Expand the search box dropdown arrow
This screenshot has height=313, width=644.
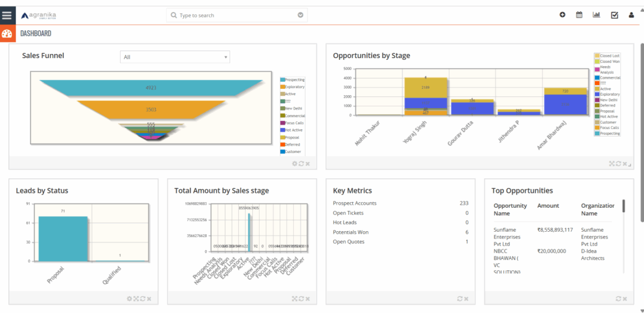pos(301,15)
